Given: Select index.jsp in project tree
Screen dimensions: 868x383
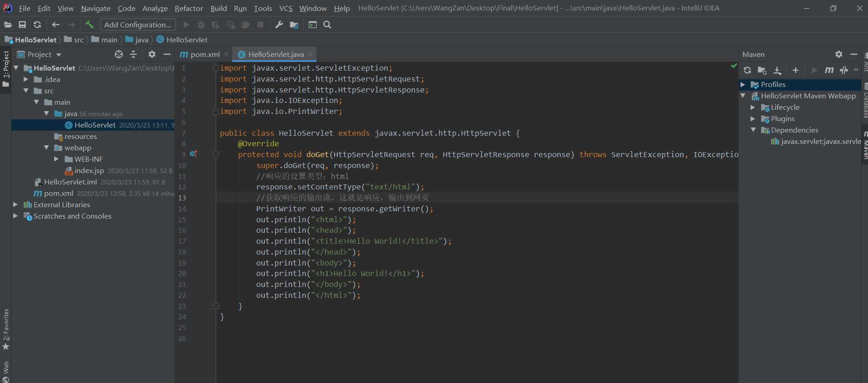Looking at the screenshot, I should coord(89,170).
